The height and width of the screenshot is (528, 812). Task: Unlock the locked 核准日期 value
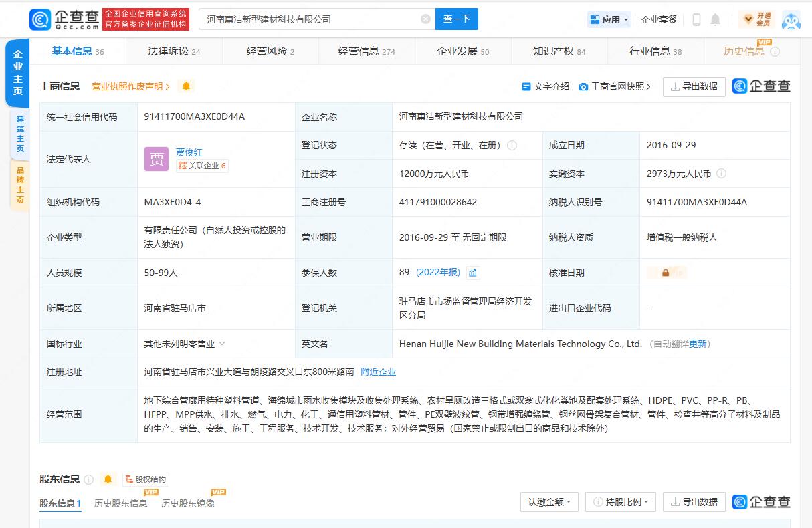tap(666, 273)
